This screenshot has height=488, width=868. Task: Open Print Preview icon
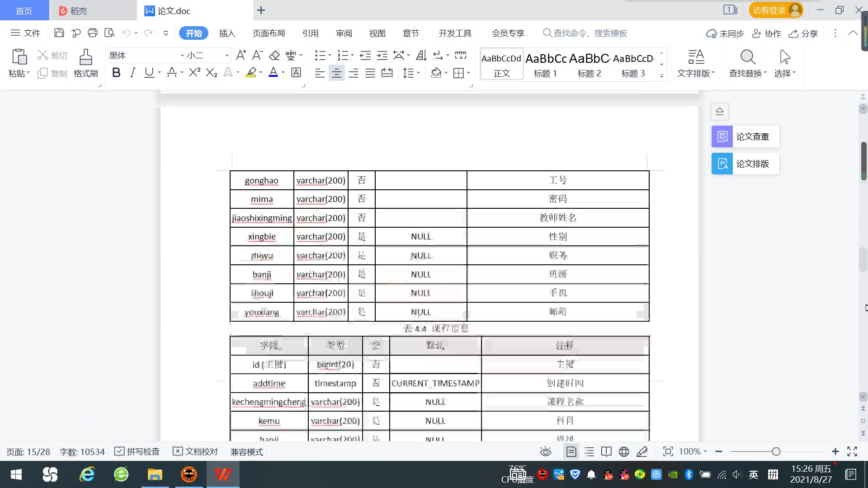tap(109, 33)
